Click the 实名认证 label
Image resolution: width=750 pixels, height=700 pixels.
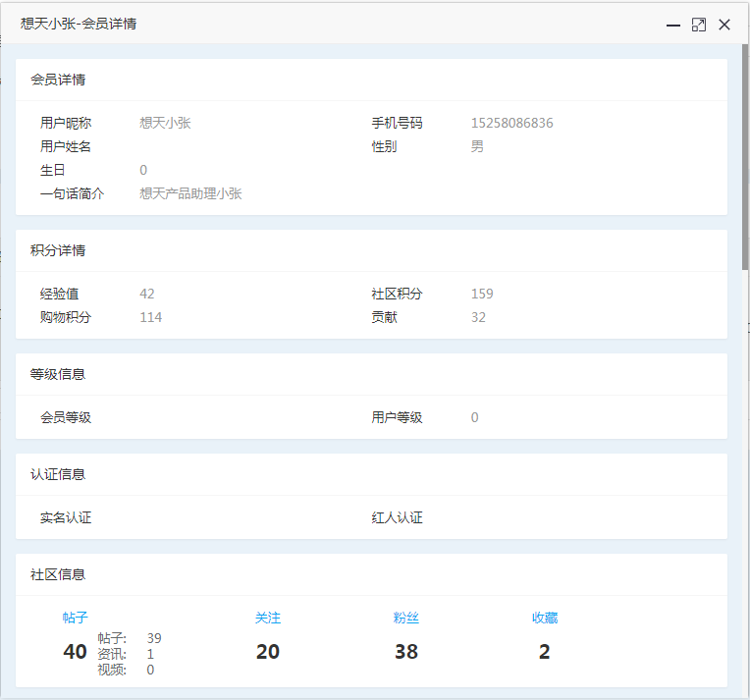(x=66, y=517)
